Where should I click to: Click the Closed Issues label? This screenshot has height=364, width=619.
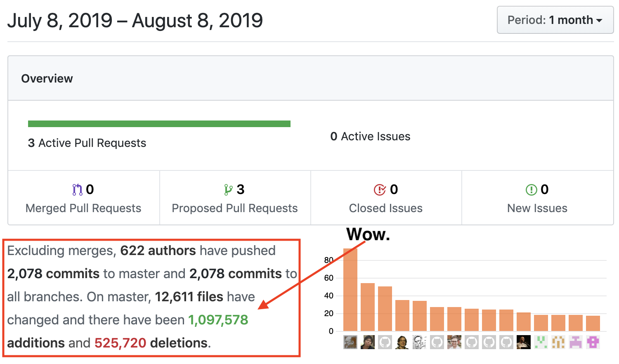(x=385, y=208)
